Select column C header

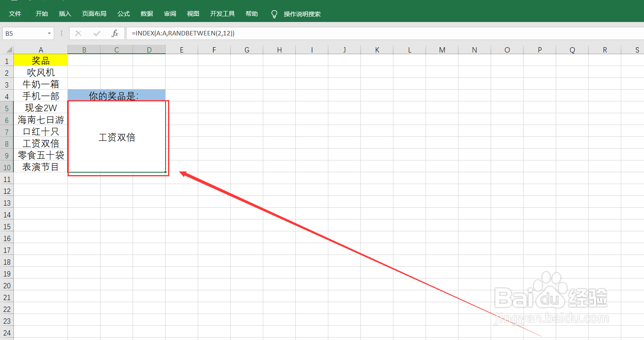pos(116,50)
